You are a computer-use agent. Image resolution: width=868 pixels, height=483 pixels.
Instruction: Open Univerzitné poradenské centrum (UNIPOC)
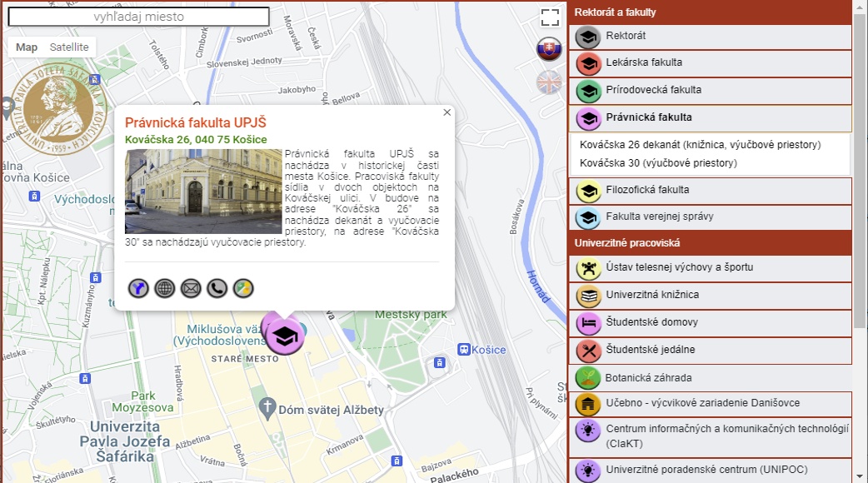(x=711, y=471)
